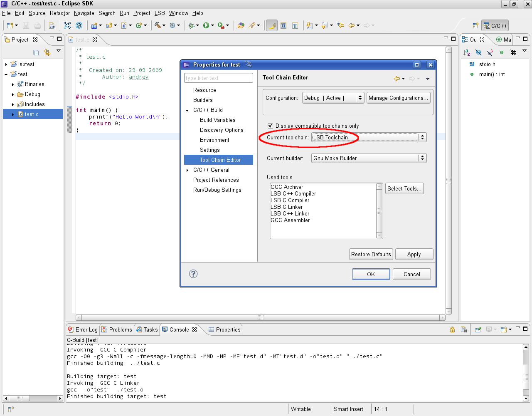Viewport: 532px width, 416px height.
Task: Click Collapse All in Project panel
Action: coord(36,52)
